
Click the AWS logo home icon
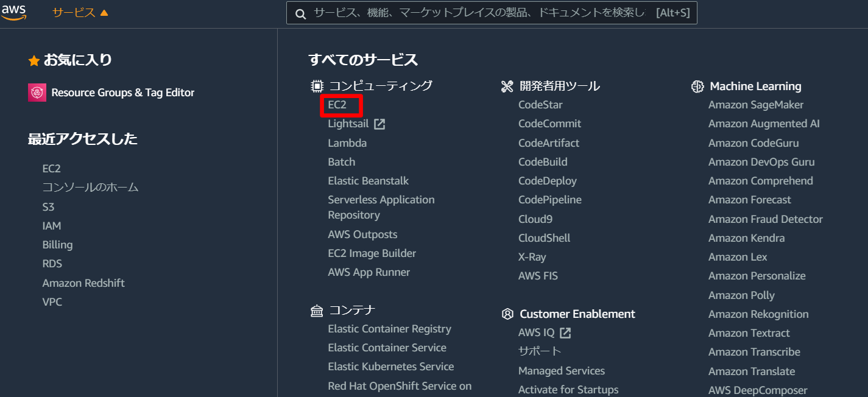click(x=13, y=12)
